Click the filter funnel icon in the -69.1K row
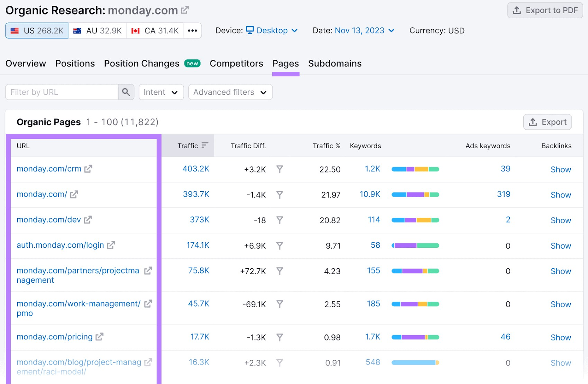 click(280, 304)
